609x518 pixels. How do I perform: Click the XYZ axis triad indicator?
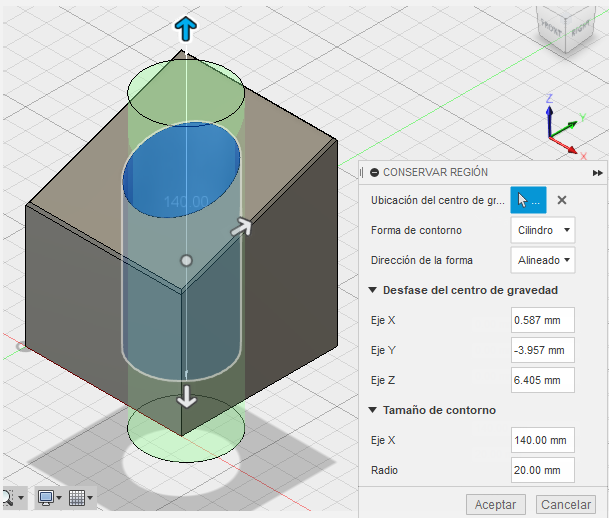[566, 127]
